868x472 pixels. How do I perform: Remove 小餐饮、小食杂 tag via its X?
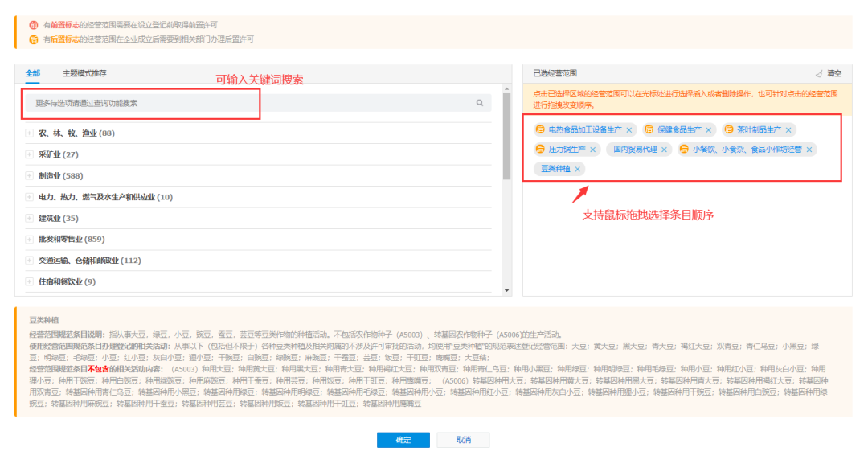pyautogui.click(x=809, y=150)
